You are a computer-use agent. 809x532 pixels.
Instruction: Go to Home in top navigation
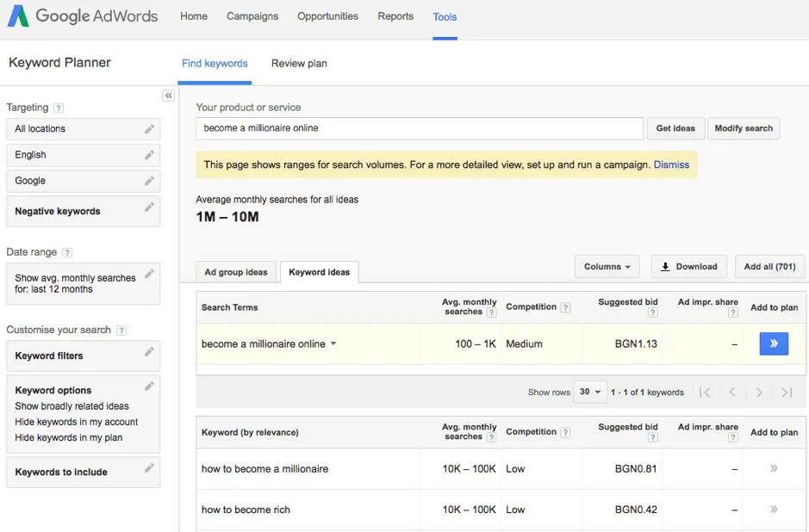click(194, 16)
